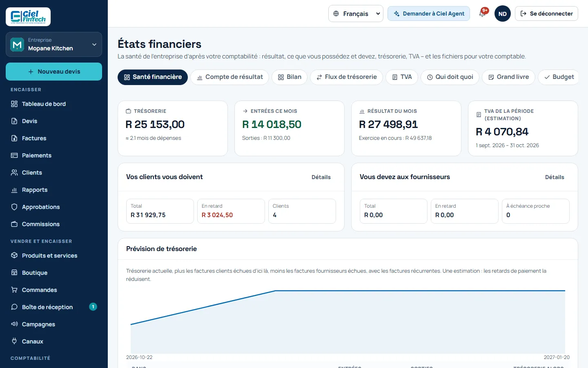The width and height of the screenshot is (588, 368).
Task: Select the Santé financière tab
Action: click(x=153, y=77)
